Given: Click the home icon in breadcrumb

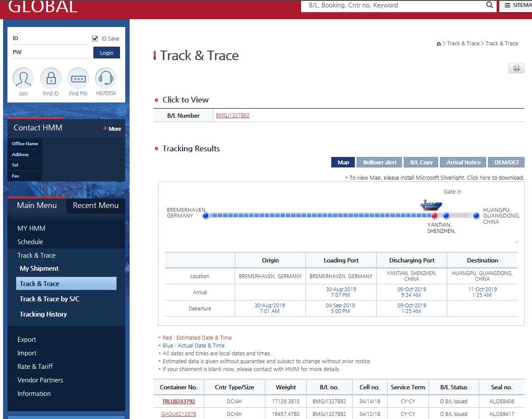Looking at the screenshot, I should coord(439,44).
